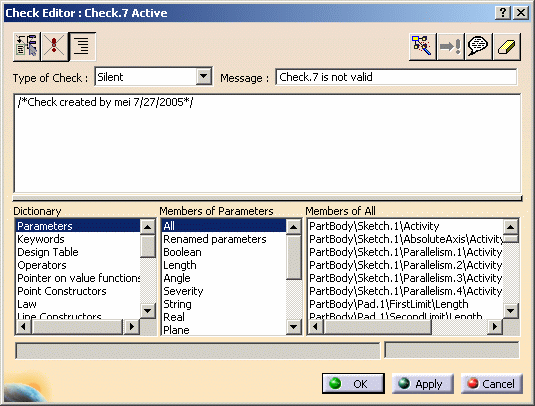Click the question mark help button
Image resolution: width=535 pixels, height=406 pixels.
click(x=503, y=13)
